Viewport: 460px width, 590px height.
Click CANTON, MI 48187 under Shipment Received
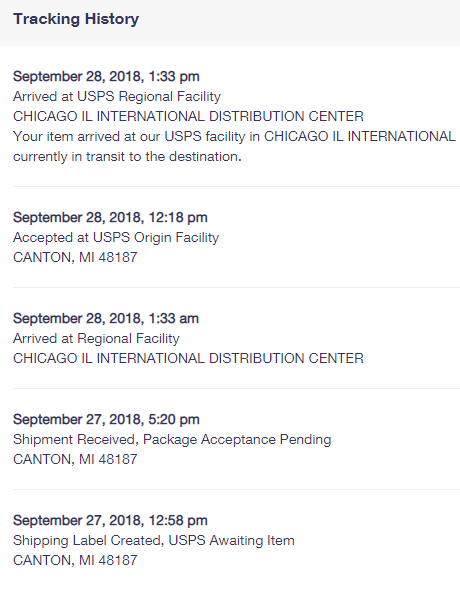pyautogui.click(x=75, y=459)
